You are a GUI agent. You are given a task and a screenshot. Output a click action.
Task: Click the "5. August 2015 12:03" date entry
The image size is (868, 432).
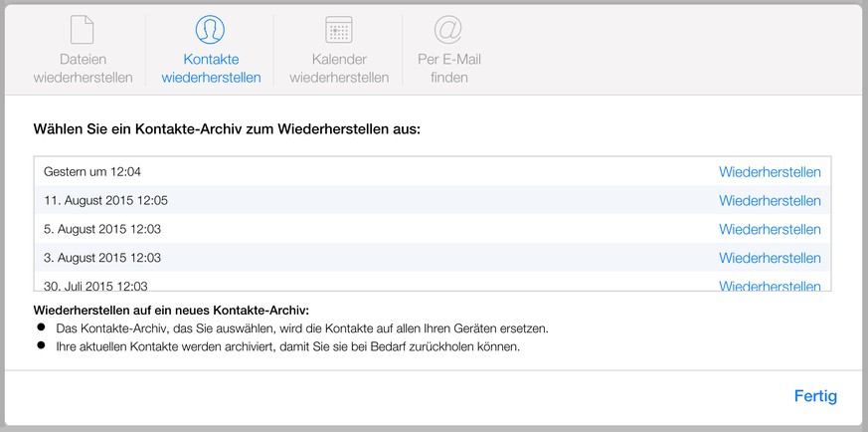click(102, 230)
